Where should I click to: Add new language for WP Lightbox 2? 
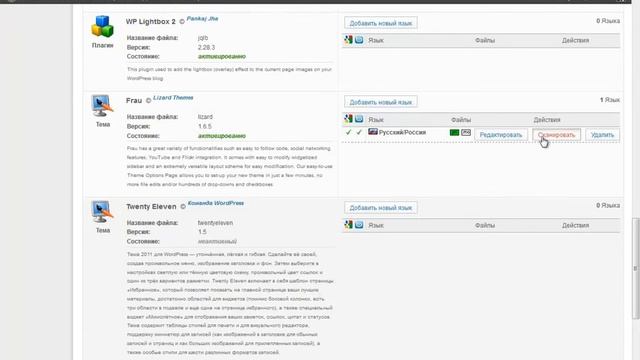381,23
